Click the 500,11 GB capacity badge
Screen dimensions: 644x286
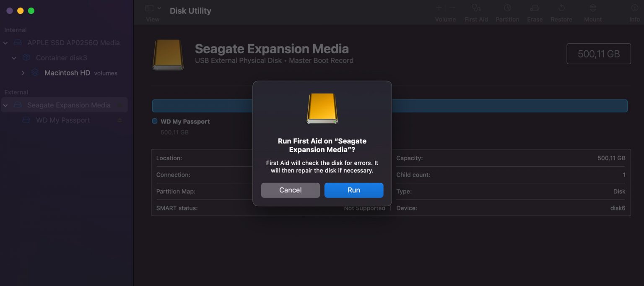[598, 54]
